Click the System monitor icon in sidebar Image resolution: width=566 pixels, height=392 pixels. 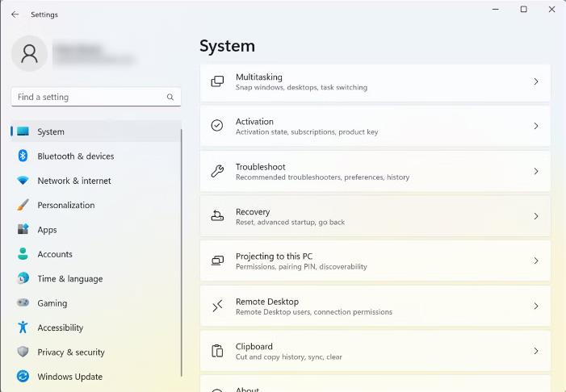pos(23,131)
